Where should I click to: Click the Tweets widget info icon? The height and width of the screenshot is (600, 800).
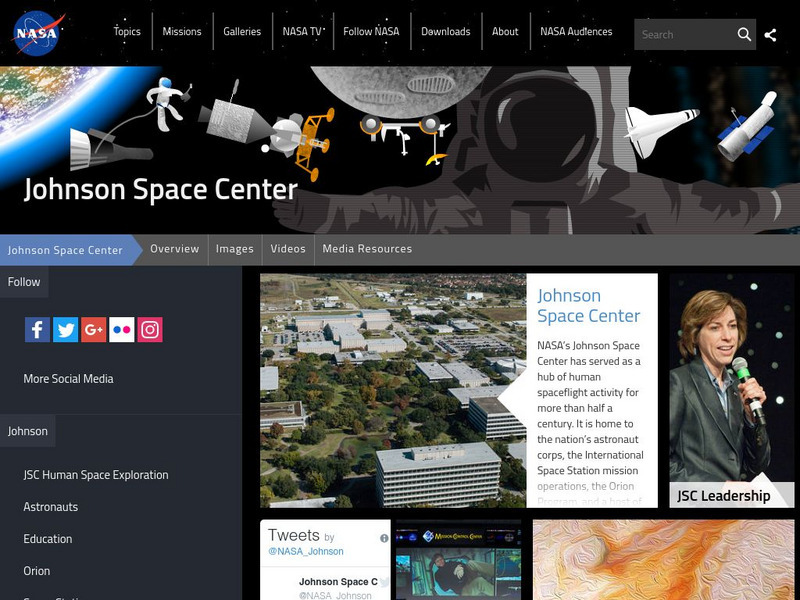tap(384, 538)
